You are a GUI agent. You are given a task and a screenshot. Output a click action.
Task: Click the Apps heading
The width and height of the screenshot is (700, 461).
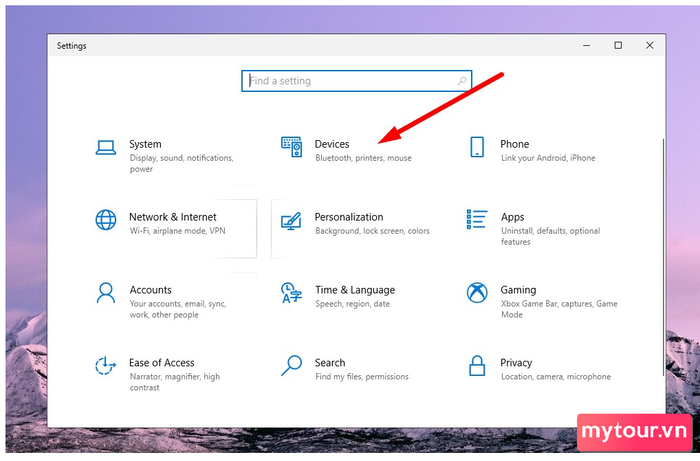pyautogui.click(x=512, y=217)
